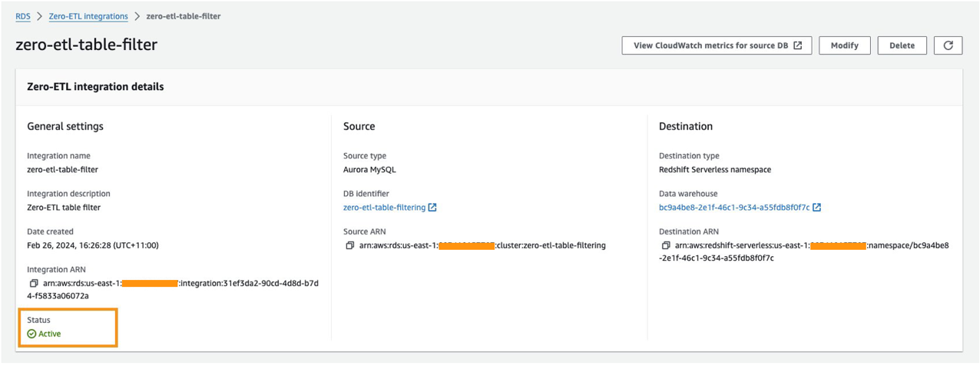Click the Source ARN value text
This screenshot has width=980, height=366.
coord(482,245)
